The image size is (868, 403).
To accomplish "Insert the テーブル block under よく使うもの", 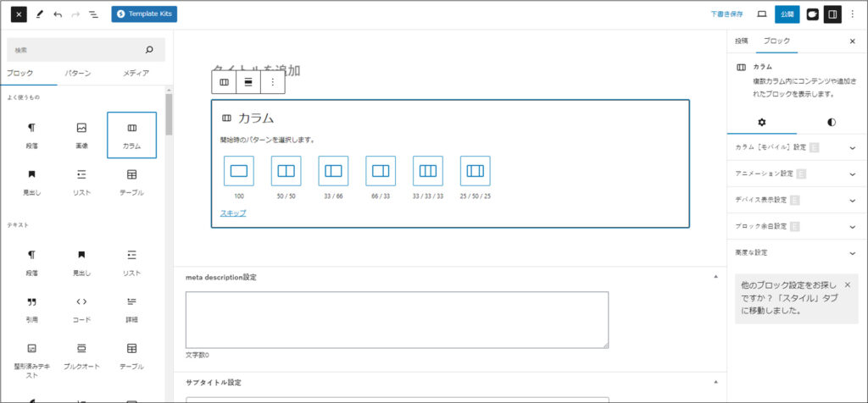I will [x=131, y=180].
